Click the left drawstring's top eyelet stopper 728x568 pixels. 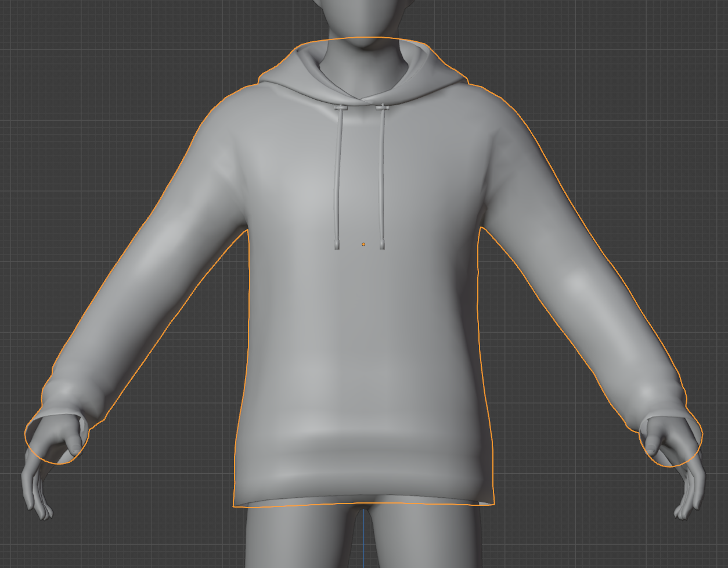[x=340, y=108]
